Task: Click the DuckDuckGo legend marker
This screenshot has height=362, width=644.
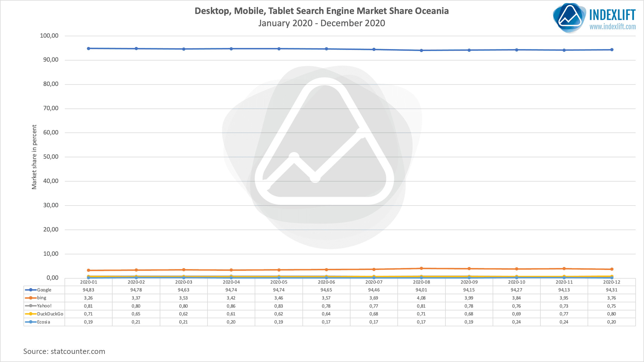Action: (x=31, y=314)
